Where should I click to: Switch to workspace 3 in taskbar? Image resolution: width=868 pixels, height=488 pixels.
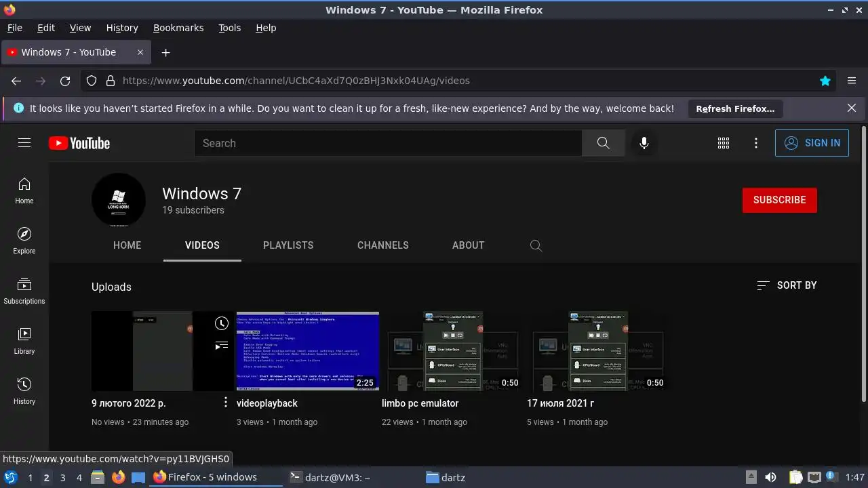[x=62, y=478]
